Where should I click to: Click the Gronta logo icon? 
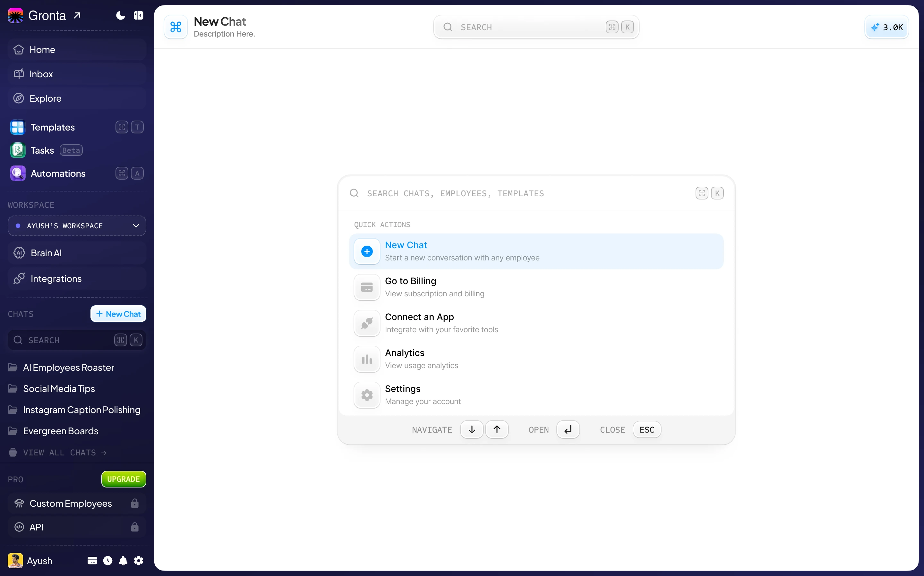[15, 16]
